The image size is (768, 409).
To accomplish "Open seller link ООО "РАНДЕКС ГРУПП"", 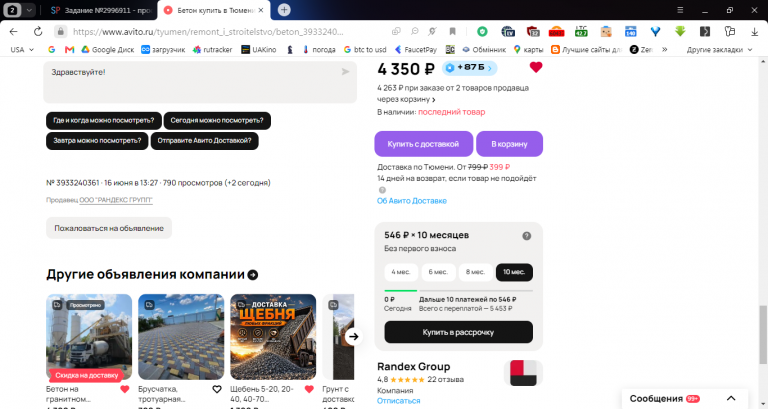I will pos(116,200).
